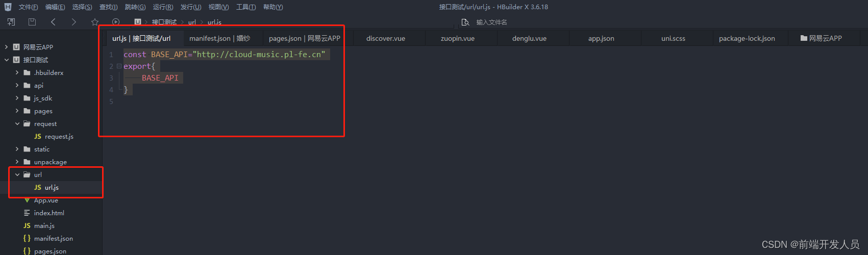The width and height of the screenshot is (868, 255).
Task: Collapse the request folder
Action: [17, 124]
